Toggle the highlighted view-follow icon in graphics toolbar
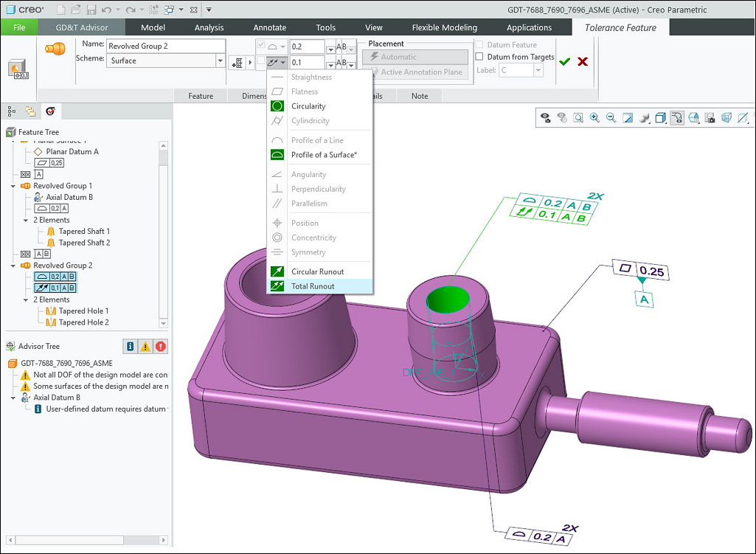This screenshot has height=554, width=756. point(677,117)
